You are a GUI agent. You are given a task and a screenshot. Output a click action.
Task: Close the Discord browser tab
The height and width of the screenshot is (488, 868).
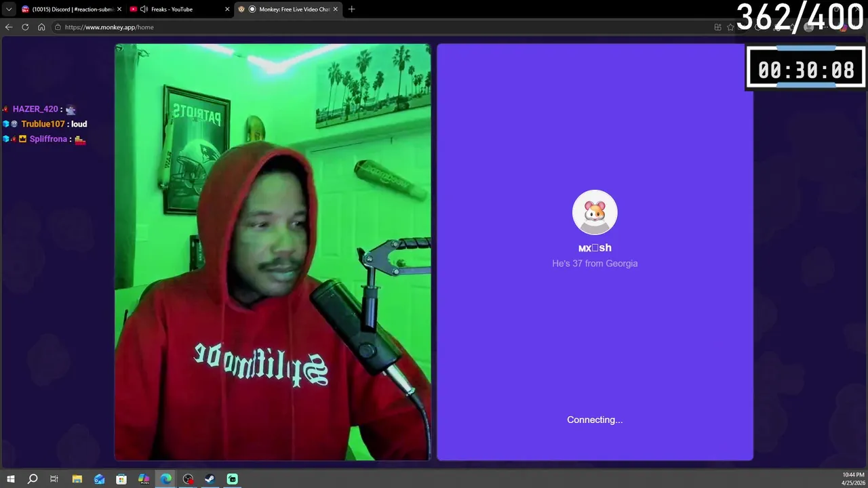(119, 9)
